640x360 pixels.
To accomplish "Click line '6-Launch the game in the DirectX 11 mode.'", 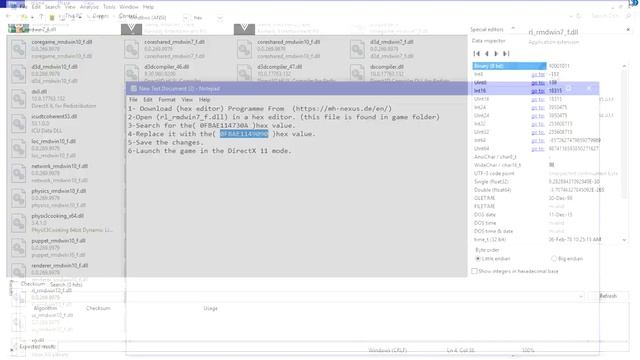I will point(209,151).
